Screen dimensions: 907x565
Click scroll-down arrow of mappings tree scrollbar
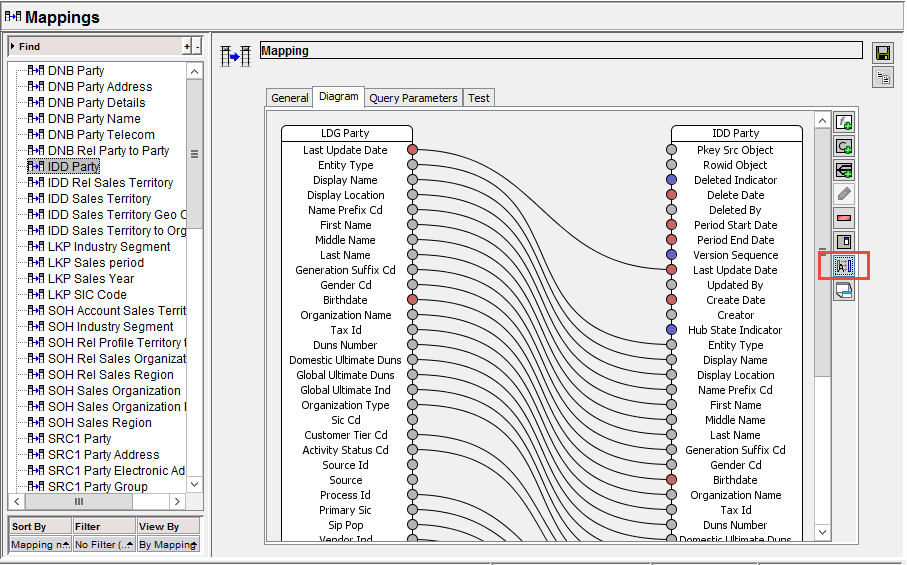click(x=194, y=484)
